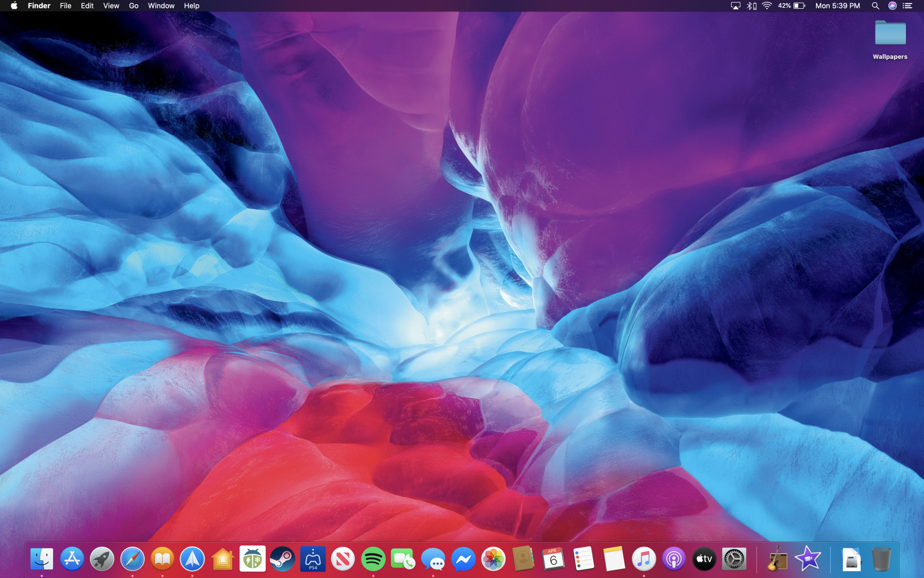Screen dimensions: 924x578
Task: Launch the App Store from the Dock
Action: tap(72, 559)
